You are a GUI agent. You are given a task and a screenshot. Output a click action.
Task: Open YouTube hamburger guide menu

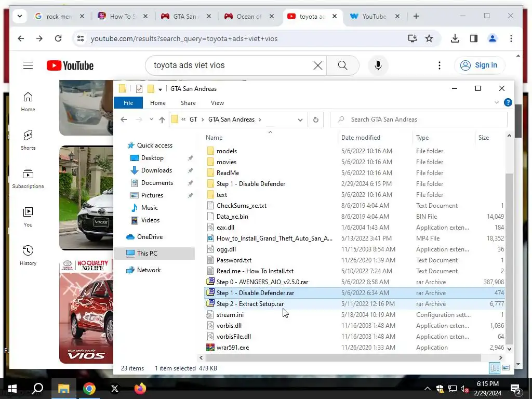tap(28, 65)
